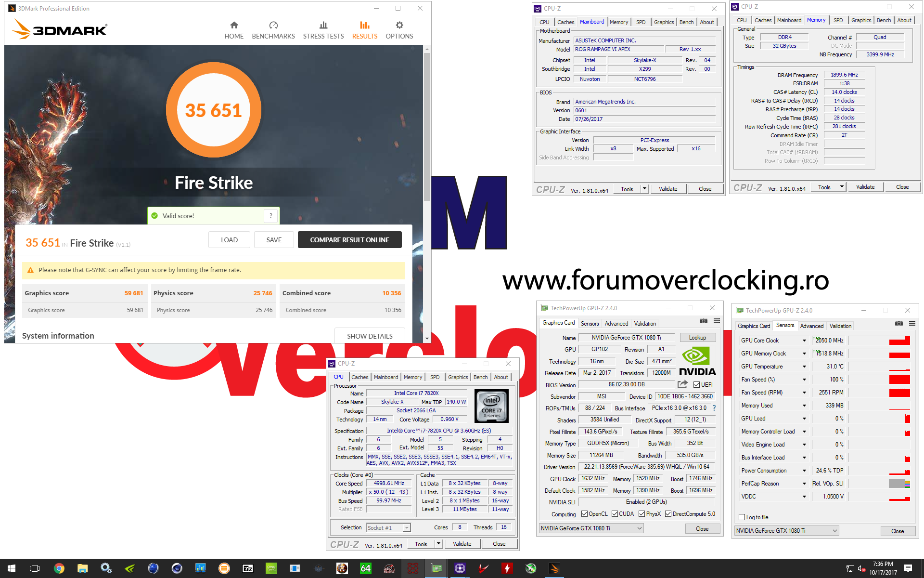Open Chrome from the taskbar
The height and width of the screenshot is (578, 924).
click(x=59, y=568)
